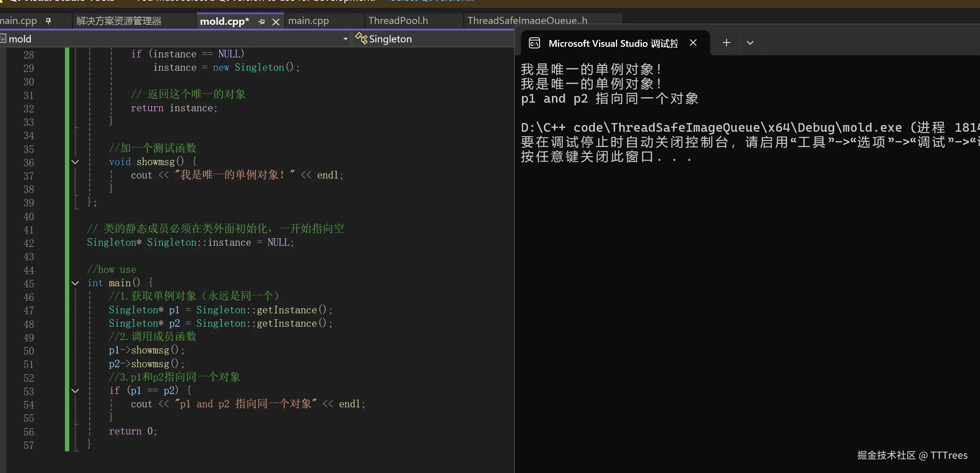
Task: Close the mold.cpp tab
Action: 276,22
